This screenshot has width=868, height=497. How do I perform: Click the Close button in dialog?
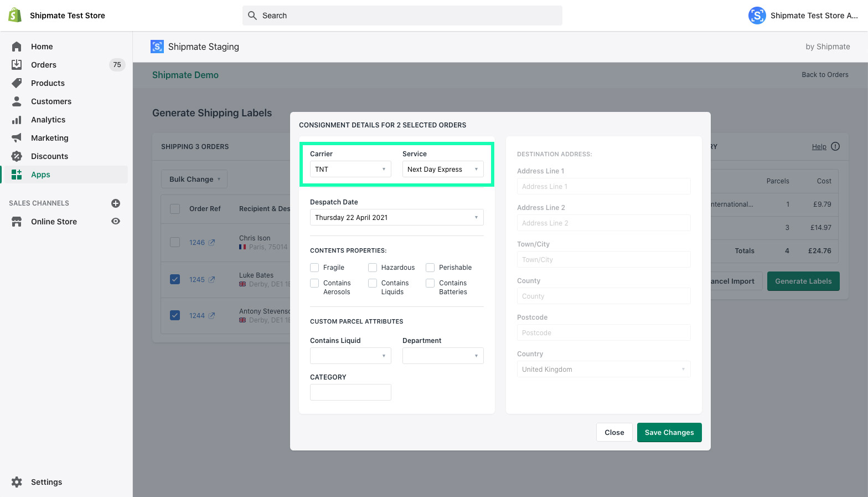614,432
